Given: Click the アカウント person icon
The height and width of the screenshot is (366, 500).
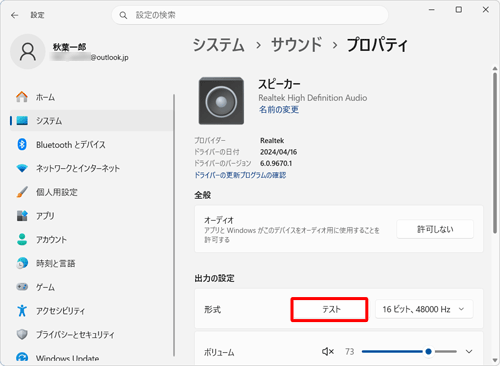Looking at the screenshot, I should click(x=22, y=239).
